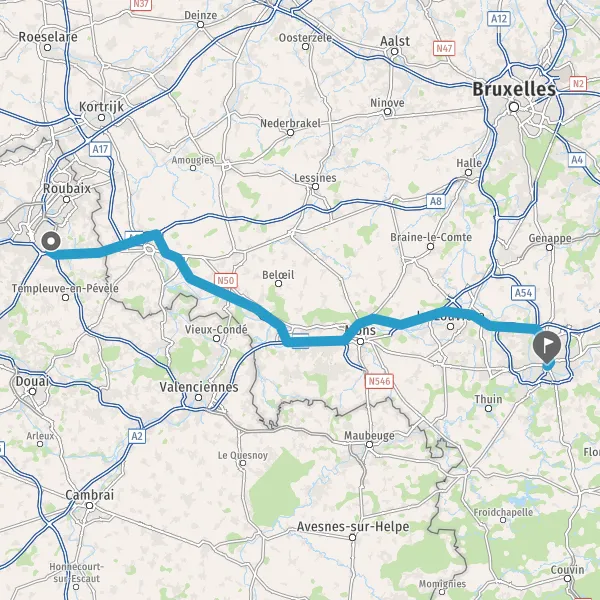Click the N546 road shield
Screen dimensions: 600x600
[379, 381]
